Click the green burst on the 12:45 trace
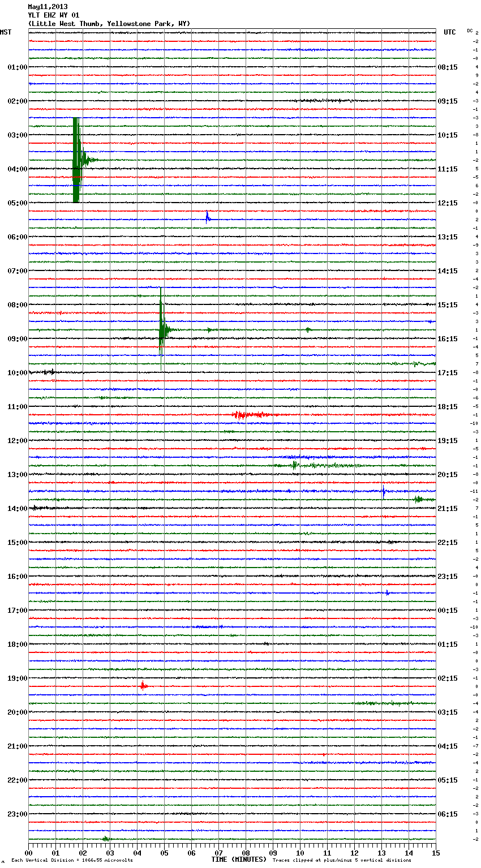This screenshot has width=481, height=868. 294,466
